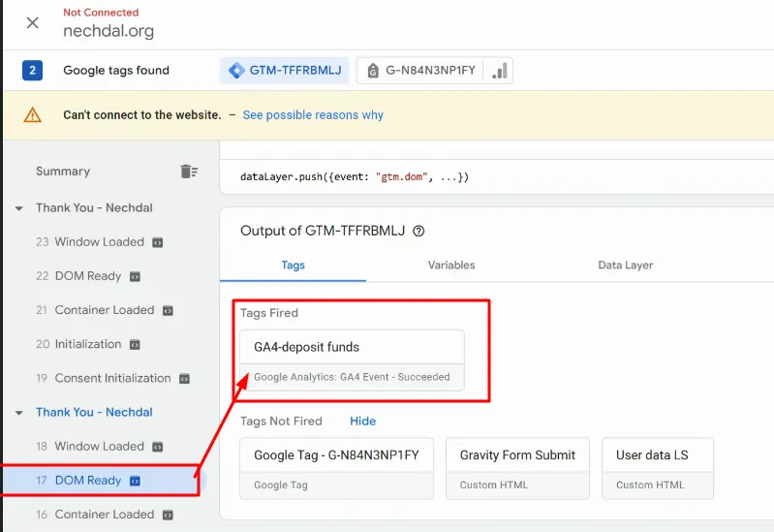
Task: Switch to the Variables tab
Action: pos(451,266)
